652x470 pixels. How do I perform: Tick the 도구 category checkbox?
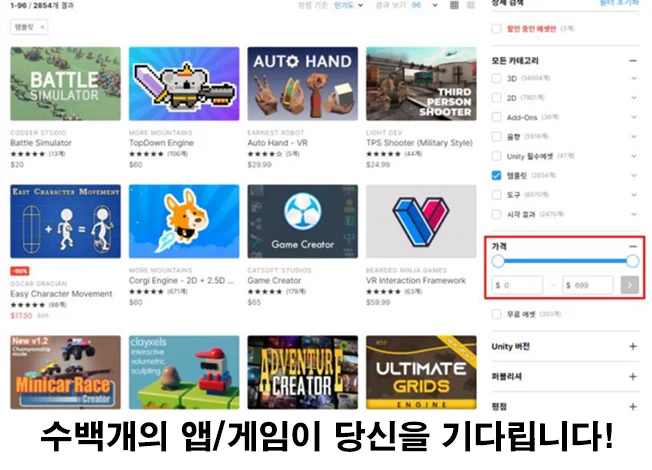point(496,195)
